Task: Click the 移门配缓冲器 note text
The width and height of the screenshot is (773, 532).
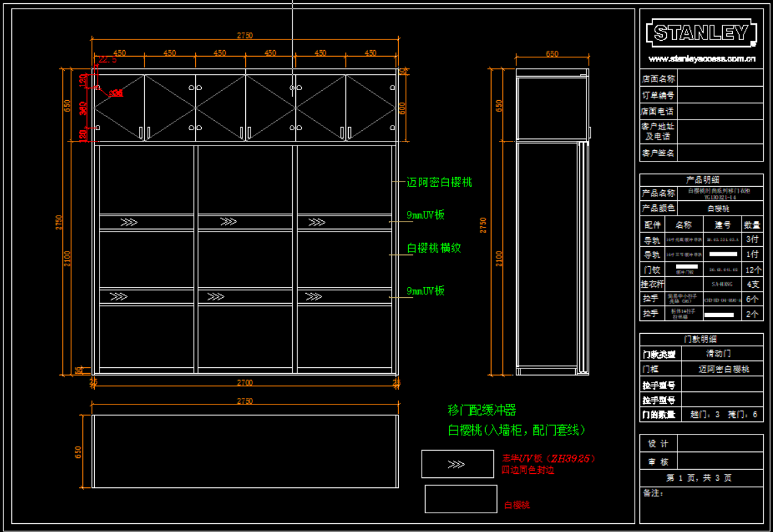Action: 482,410
